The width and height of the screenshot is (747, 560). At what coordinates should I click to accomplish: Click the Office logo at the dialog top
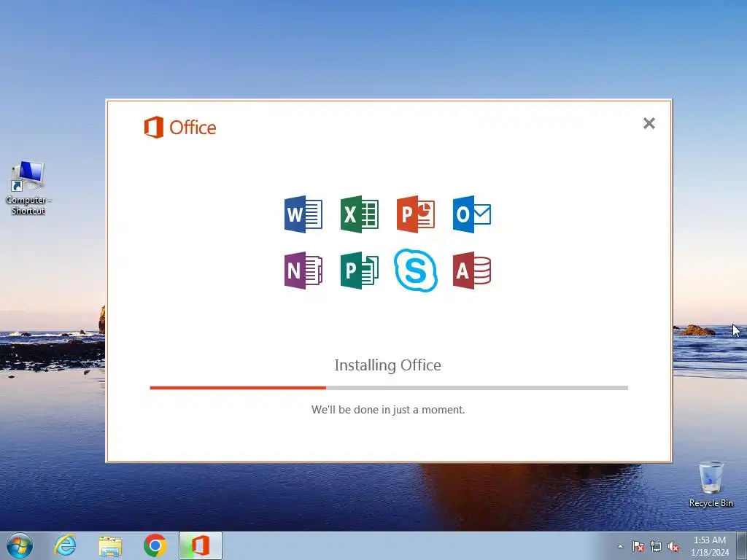(x=180, y=127)
